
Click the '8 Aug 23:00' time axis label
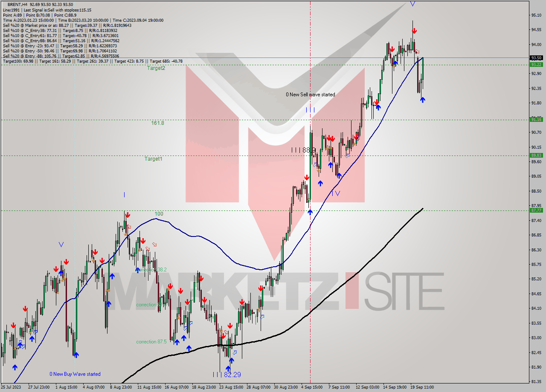click(x=121, y=387)
